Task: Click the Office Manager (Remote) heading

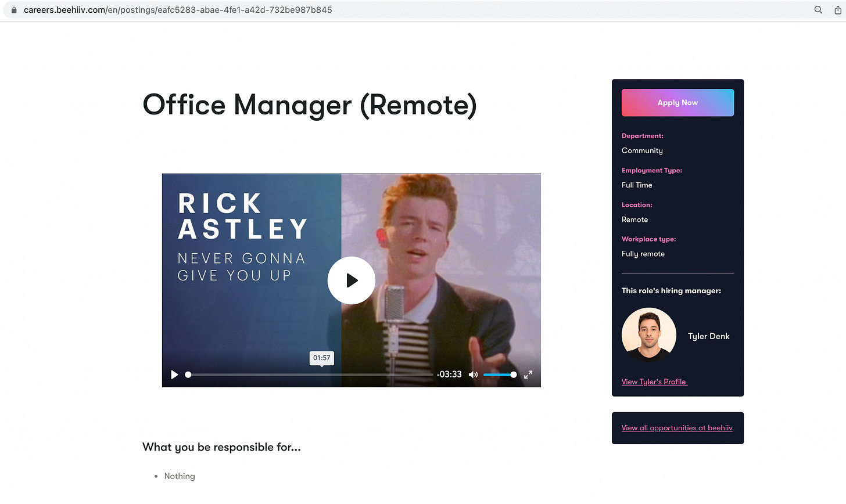Action: coord(310,105)
